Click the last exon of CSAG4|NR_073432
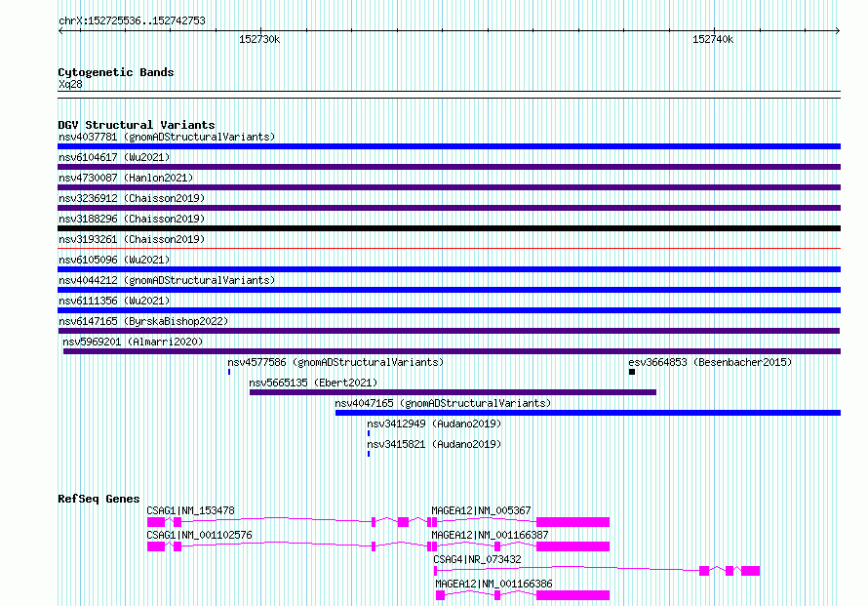This screenshot has width=868, height=606. (751, 571)
